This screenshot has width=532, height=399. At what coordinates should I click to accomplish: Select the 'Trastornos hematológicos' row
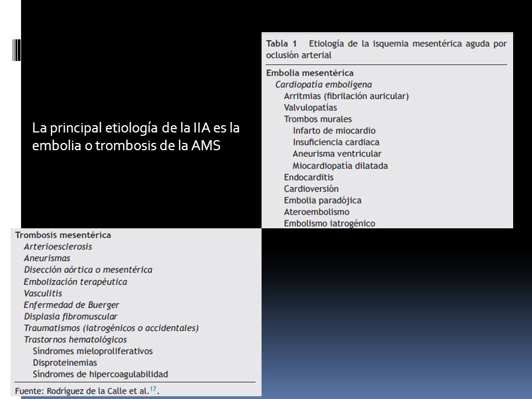point(75,340)
